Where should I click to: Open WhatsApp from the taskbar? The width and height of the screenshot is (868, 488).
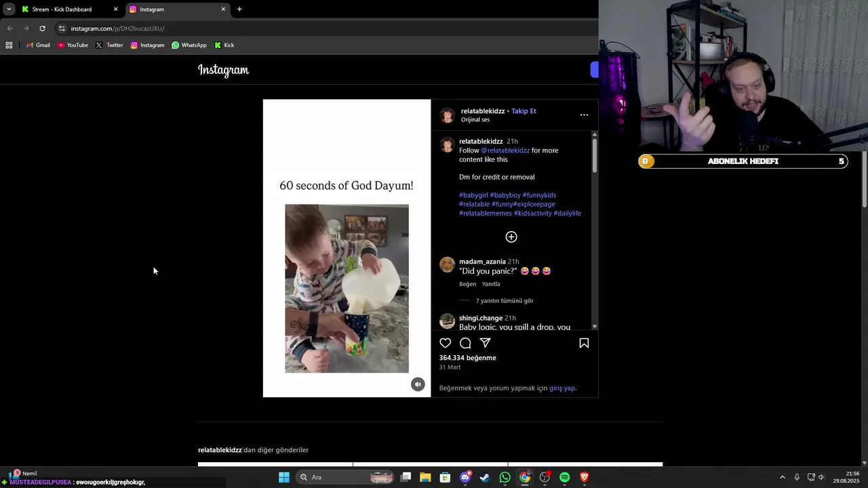tap(505, 477)
